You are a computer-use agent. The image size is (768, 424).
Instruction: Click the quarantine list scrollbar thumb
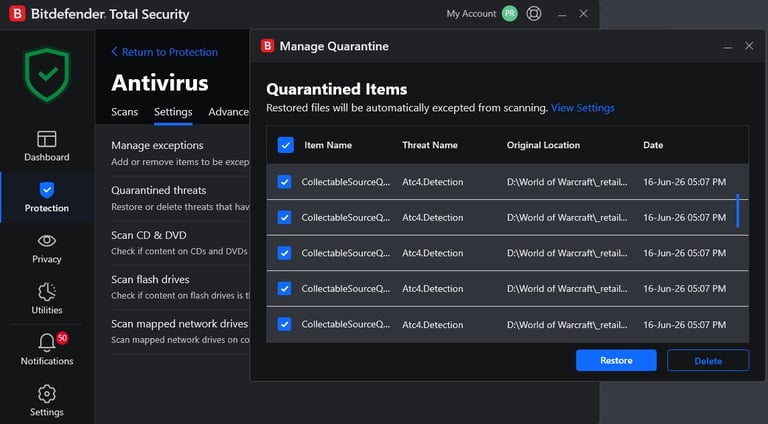[738, 211]
